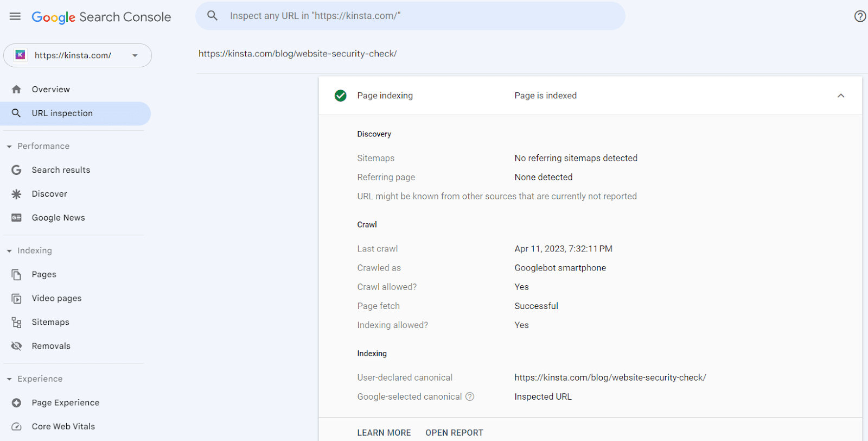Click the help question mark icon
Image resolution: width=868 pixels, height=441 pixels.
coord(859,16)
